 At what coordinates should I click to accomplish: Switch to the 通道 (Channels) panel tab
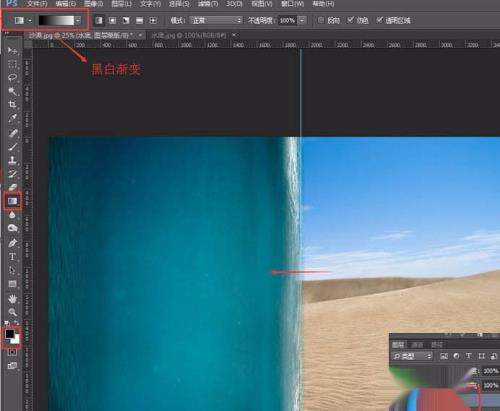(x=417, y=345)
